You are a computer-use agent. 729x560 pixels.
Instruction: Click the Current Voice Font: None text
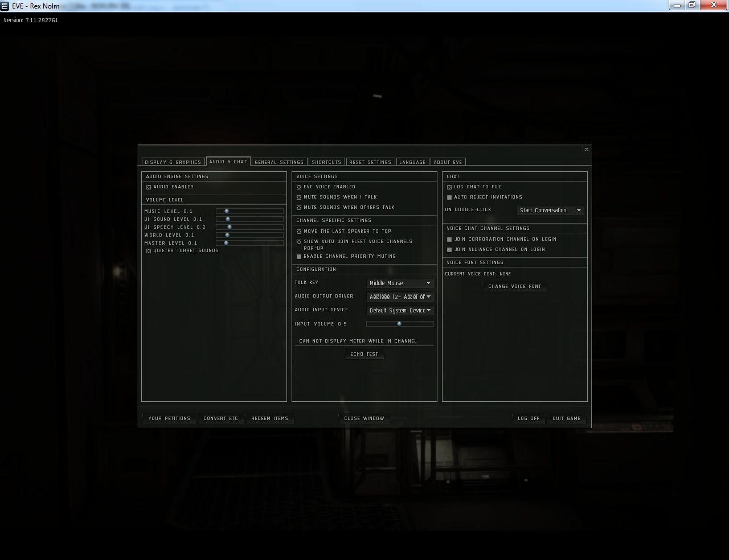(478, 274)
